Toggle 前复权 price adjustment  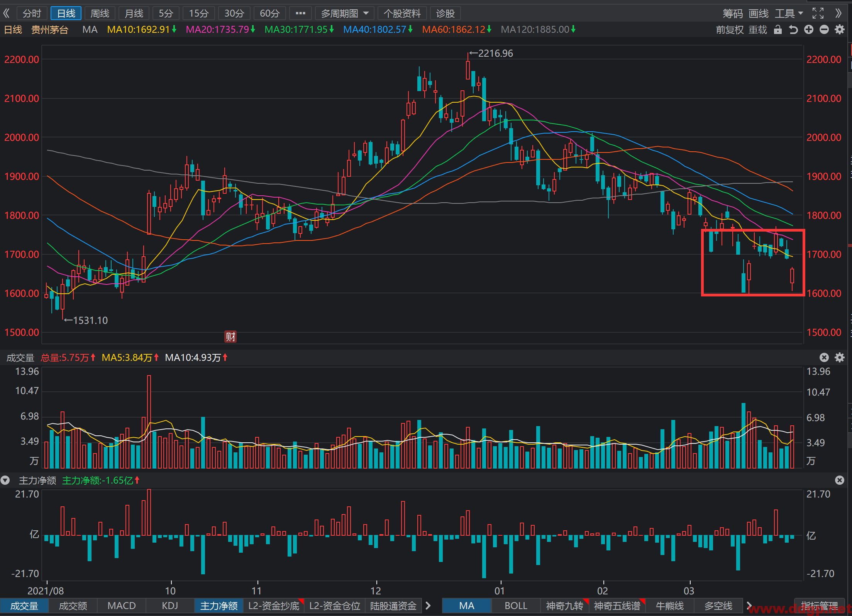[730, 30]
